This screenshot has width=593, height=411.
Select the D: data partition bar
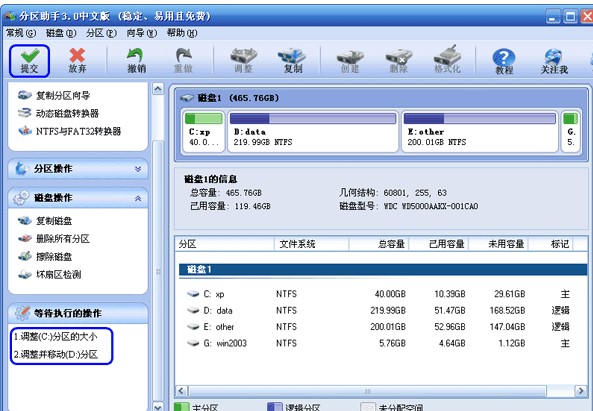pos(313,131)
